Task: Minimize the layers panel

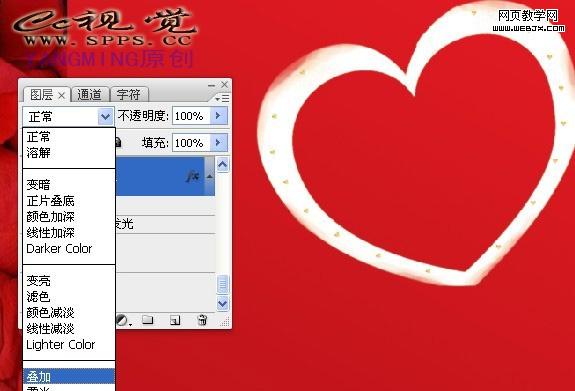Action: [x=212, y=85]
